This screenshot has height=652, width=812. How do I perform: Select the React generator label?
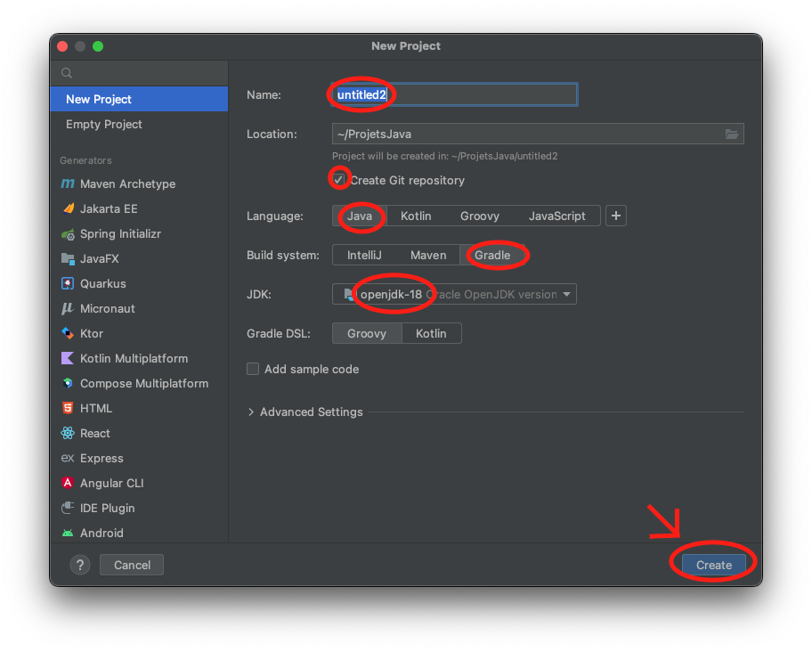94,434
